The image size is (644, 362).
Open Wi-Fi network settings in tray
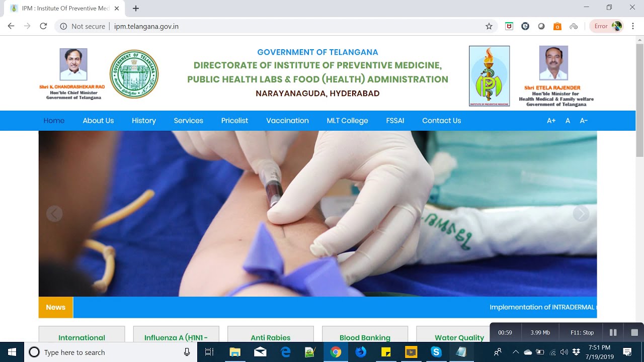553,352
